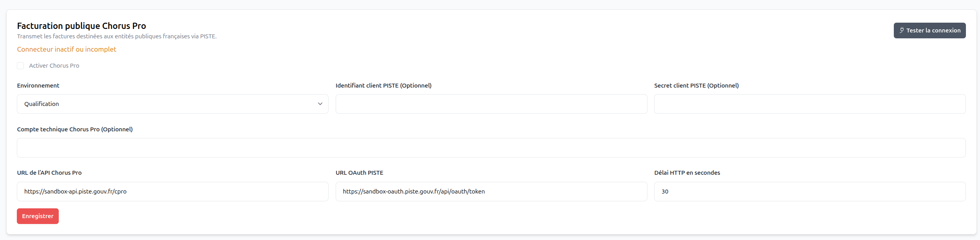
Task: Click the chevron arrow of Environnement select
Action: 320,104
